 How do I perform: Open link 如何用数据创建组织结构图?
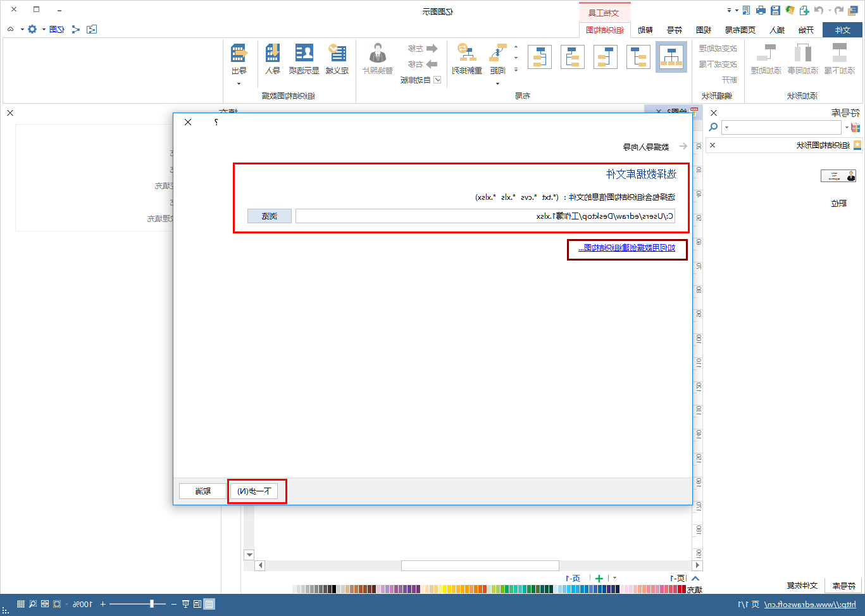point(626,248)
